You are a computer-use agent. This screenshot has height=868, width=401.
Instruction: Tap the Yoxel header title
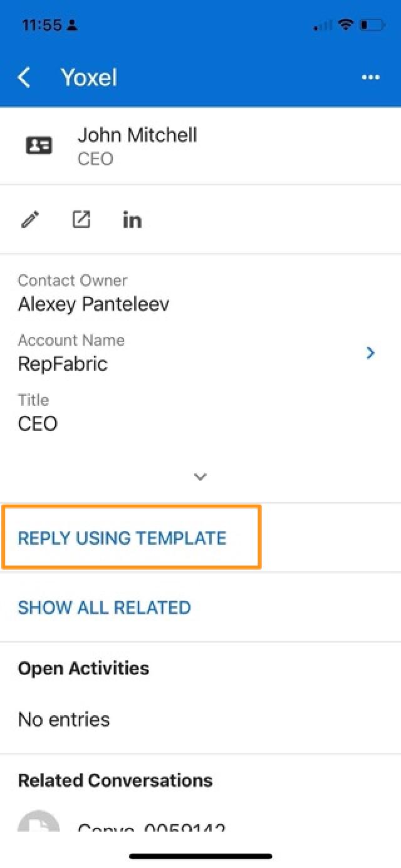[89, 78]
